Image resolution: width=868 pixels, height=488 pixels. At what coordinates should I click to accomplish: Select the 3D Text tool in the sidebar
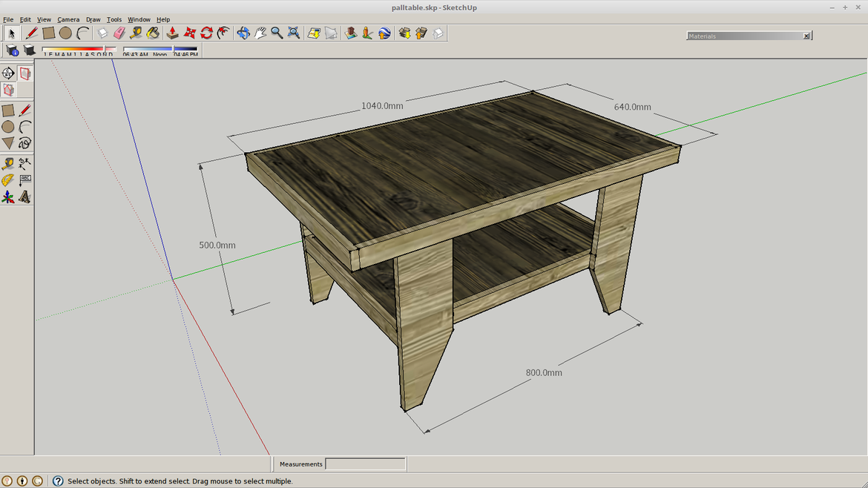(24, 197)
